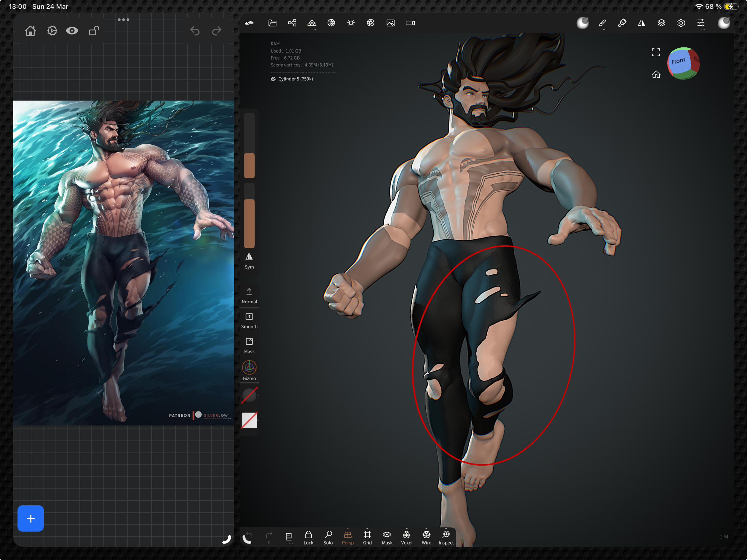This screenshot has width=747, height=560.
Task: Toggle Persp perspective camera mode
Action: click(348, 537)
